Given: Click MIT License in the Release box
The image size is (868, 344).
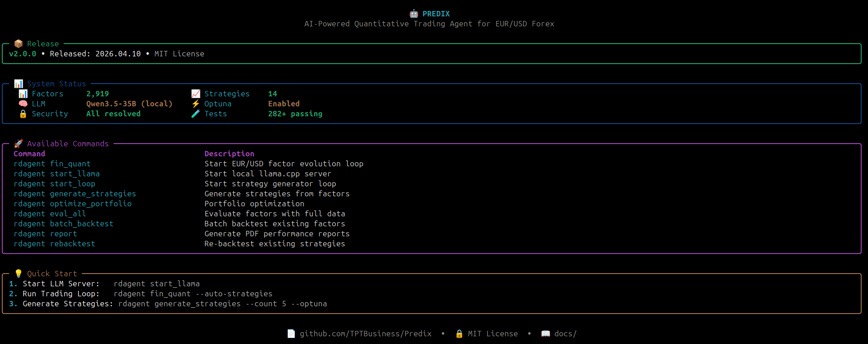Looking at the screenshot, I should 179,54.
